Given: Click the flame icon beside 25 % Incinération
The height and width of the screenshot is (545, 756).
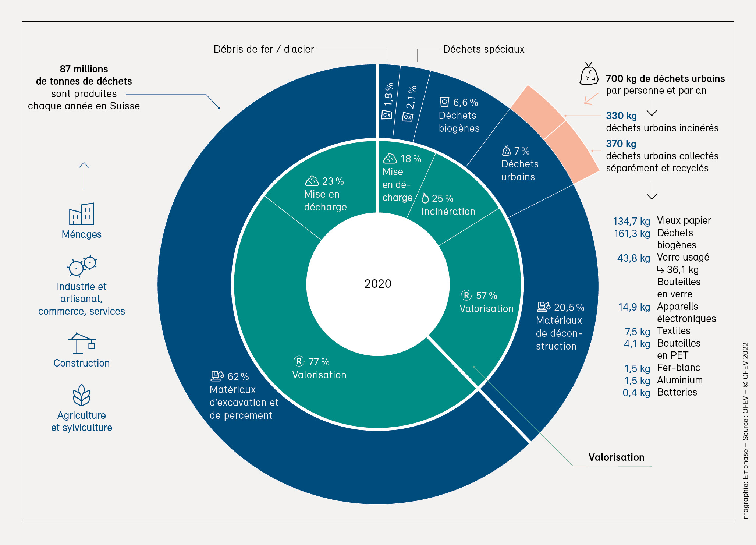Looking at the screenshot, I should click(425, 198).
